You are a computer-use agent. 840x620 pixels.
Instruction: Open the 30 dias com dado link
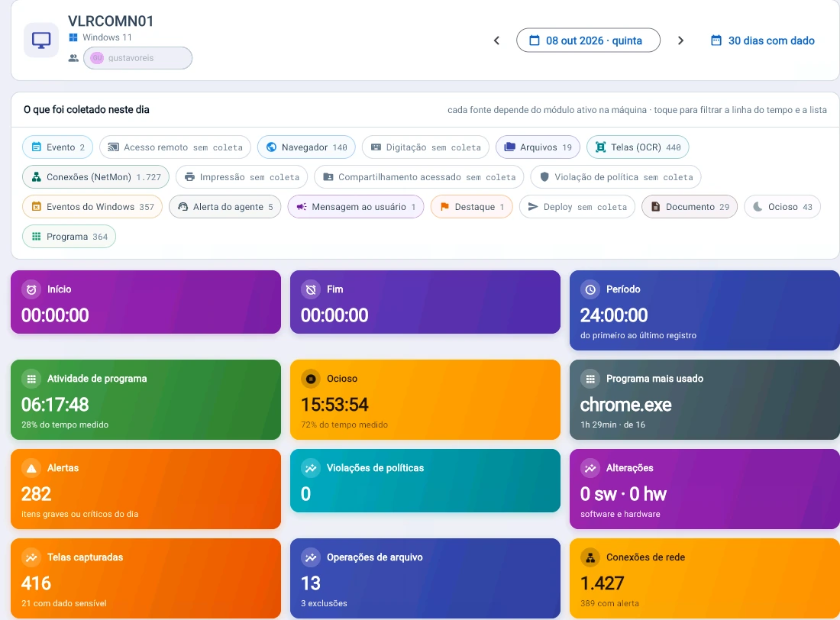click(x=763, y=40)
